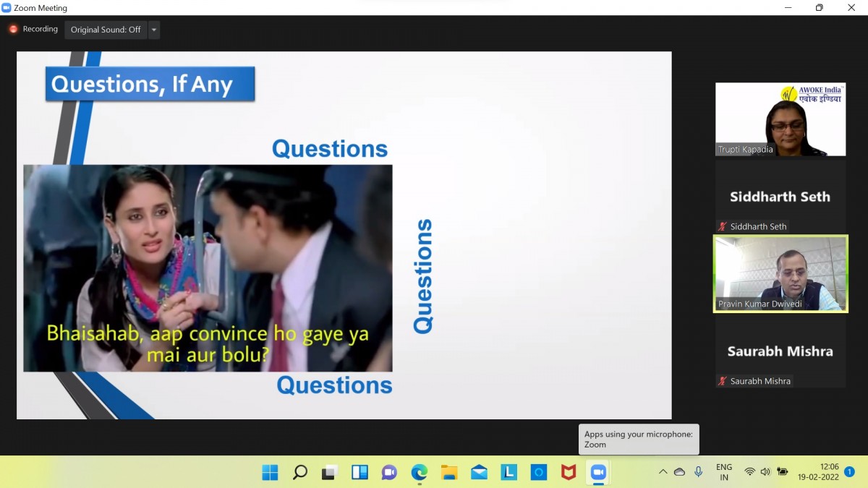Viewport: 868px width, 488px height.
Task: Click the red Recording indicator icon
Action: point(13,30)
